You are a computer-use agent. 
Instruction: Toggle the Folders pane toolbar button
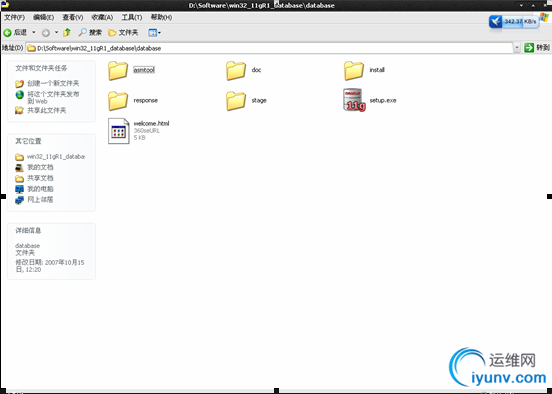(123, 33)
